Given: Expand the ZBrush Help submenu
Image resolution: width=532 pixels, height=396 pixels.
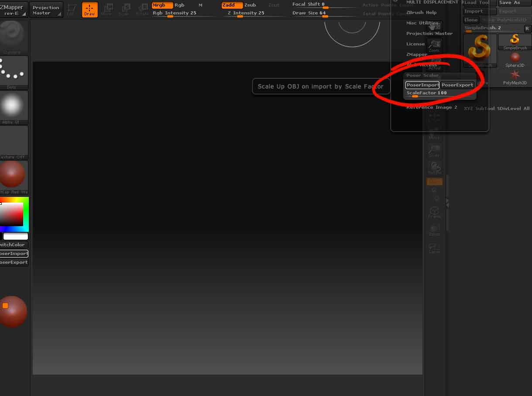Looking at the screenshot, I should [421, 12].
